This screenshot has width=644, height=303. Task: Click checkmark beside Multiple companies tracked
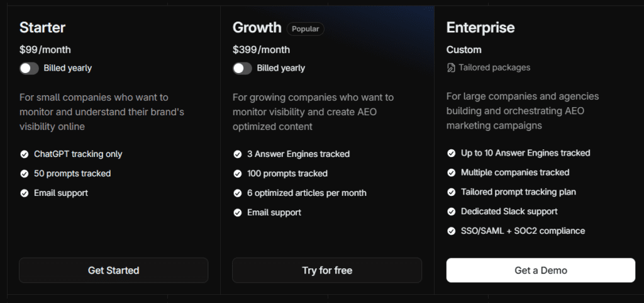(451, 173)
